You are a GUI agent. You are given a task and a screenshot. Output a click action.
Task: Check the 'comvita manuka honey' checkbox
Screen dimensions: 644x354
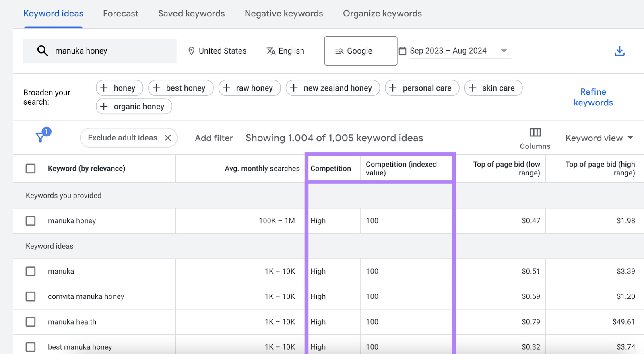31,297
